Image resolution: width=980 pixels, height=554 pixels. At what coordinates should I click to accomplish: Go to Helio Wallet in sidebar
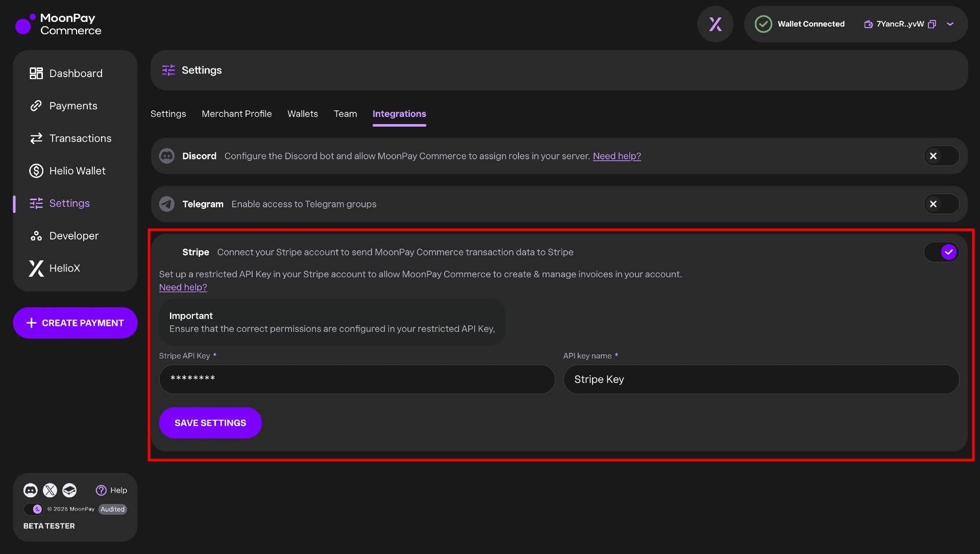point(77,171)
